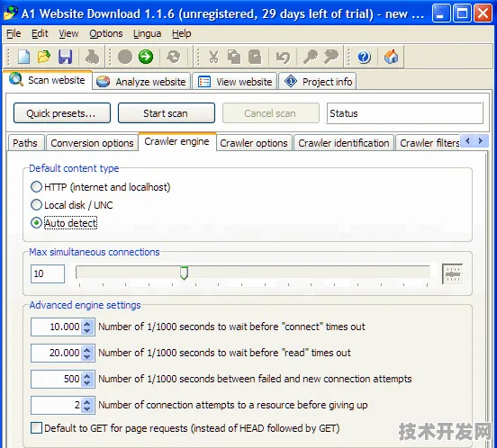Click the green arrow start icon
The height and width of the screenshot is (448, 497).
(146, 57)
